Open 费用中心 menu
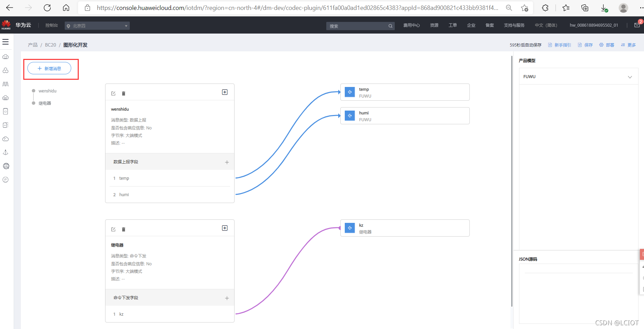 412,25
